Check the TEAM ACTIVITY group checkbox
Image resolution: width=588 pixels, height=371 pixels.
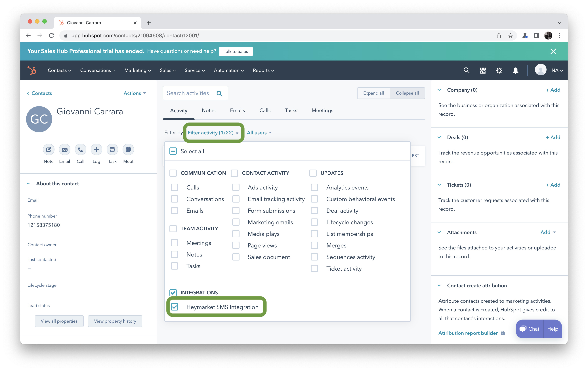coord(173,228)
